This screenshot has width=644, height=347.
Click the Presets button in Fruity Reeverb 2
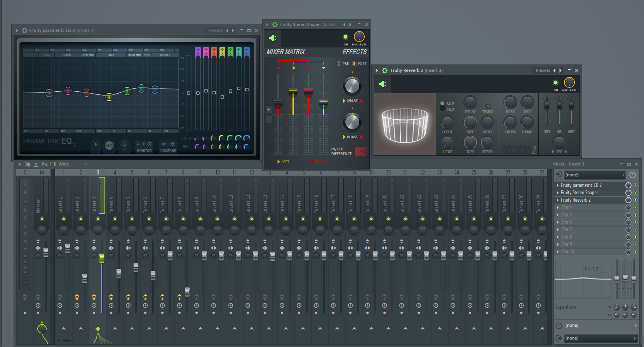point(543,70)
